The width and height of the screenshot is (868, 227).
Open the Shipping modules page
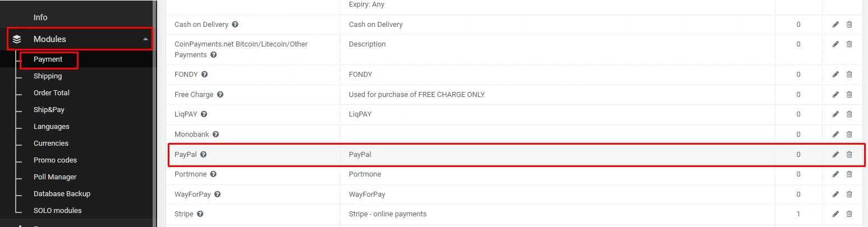pos(48,76)
